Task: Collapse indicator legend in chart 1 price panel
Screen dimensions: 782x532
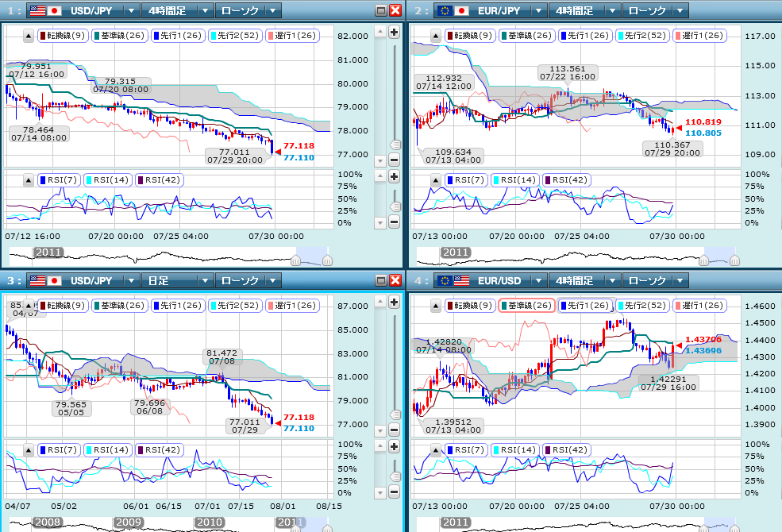Action: tap(29, 36)
